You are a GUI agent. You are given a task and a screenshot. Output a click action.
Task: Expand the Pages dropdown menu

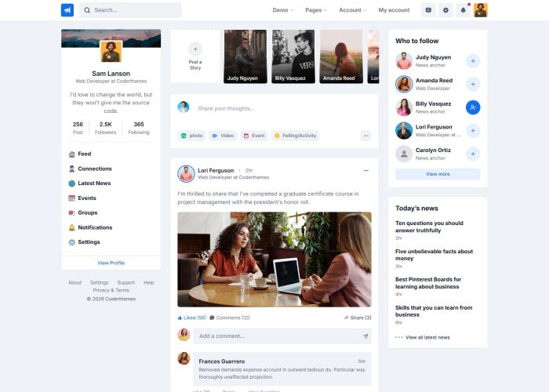(x=316, y=10)
